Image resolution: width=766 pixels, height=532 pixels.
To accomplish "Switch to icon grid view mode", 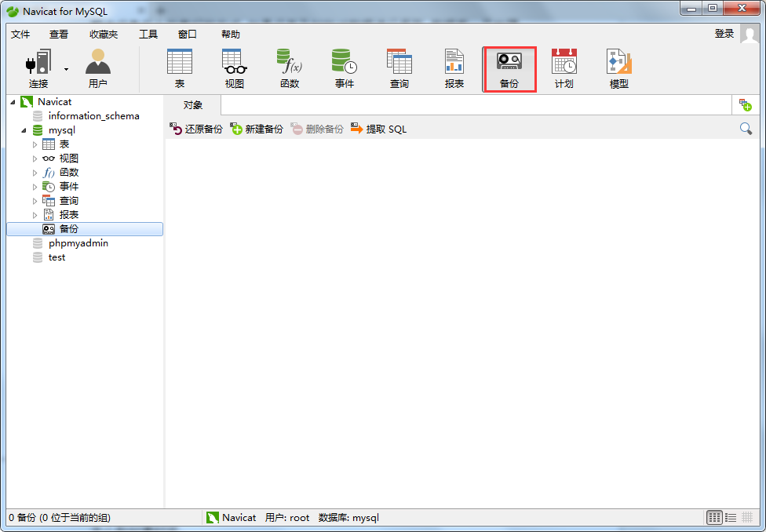I will point(714,517).
